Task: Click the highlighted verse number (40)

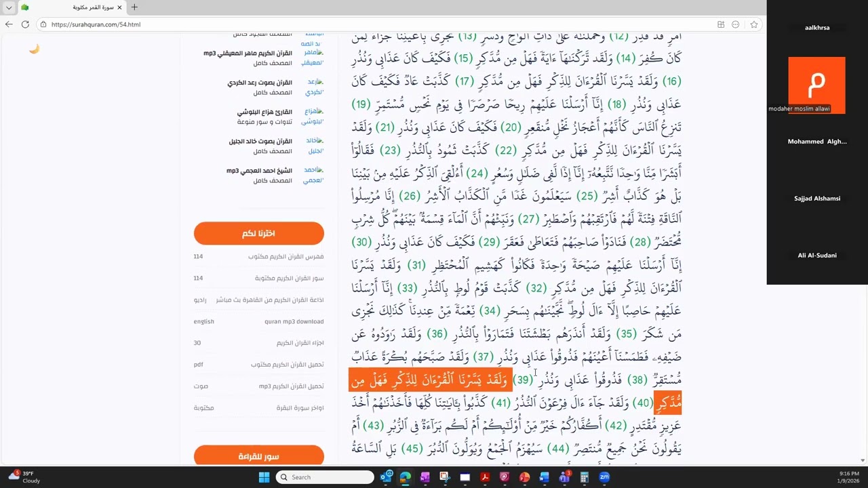Action: (x=644, y=403)
